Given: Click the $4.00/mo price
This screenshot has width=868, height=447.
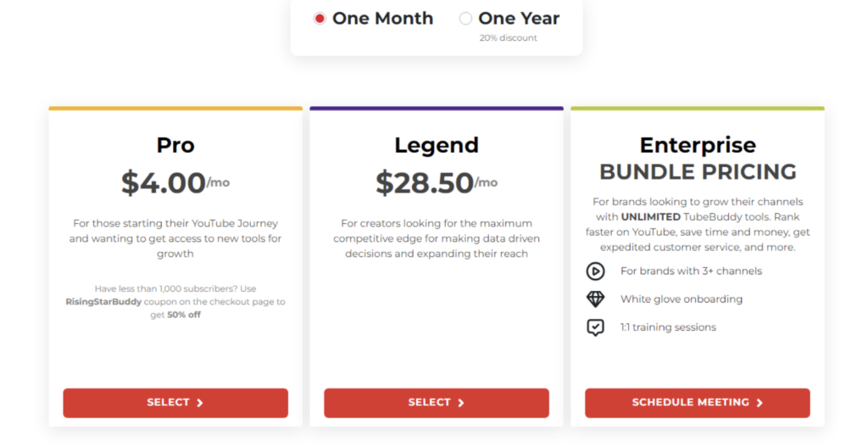Looking at the screenshot, I should (x=175, y=183).
